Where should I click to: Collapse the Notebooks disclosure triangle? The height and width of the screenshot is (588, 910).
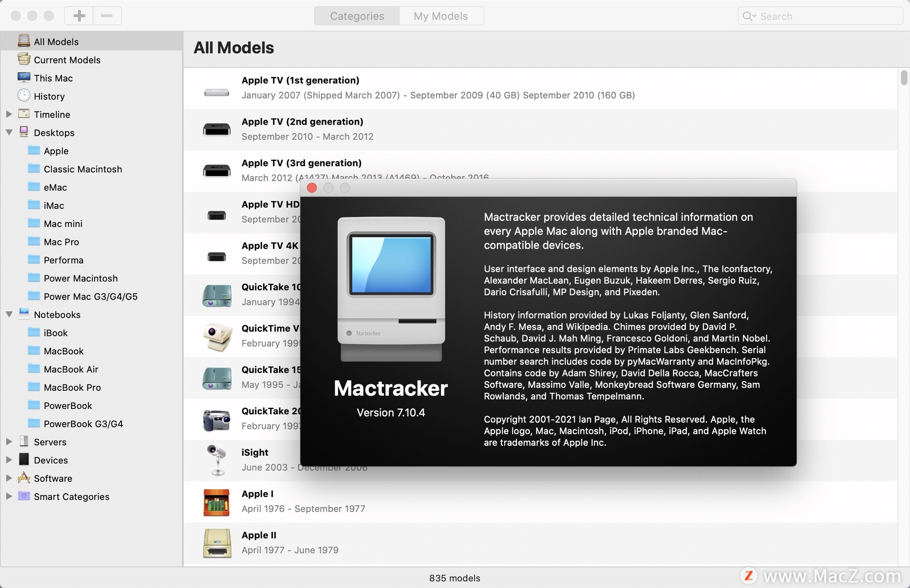(x=9, y=314)
